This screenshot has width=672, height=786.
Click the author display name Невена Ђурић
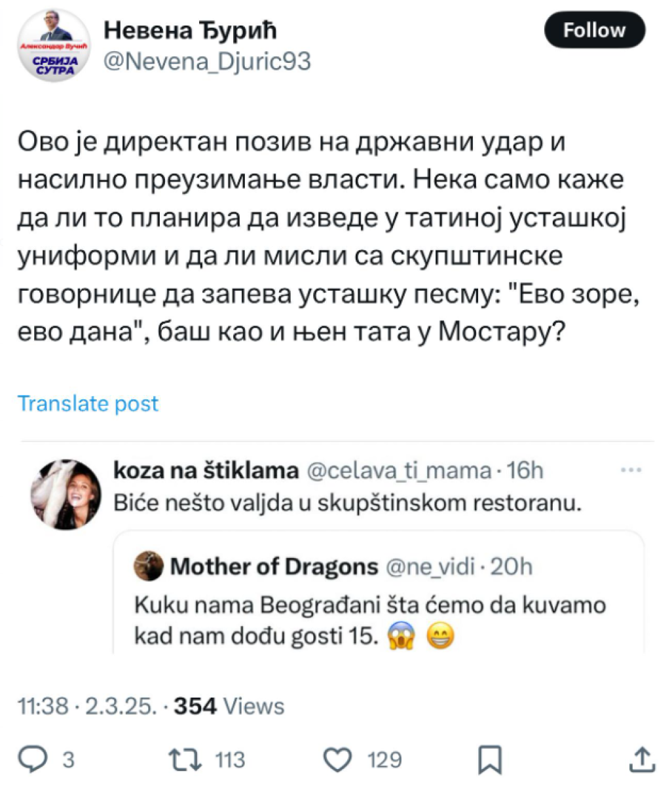coord(191,30)
